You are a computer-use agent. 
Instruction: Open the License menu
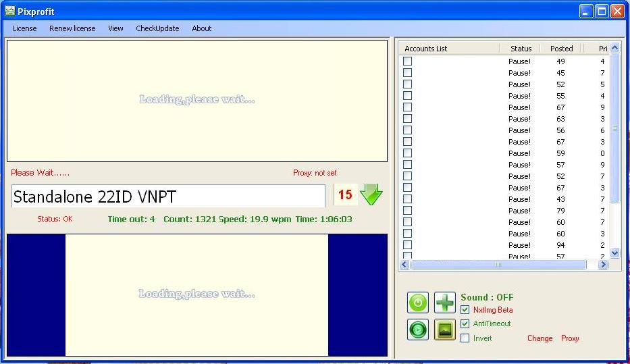tap(24, 28)
